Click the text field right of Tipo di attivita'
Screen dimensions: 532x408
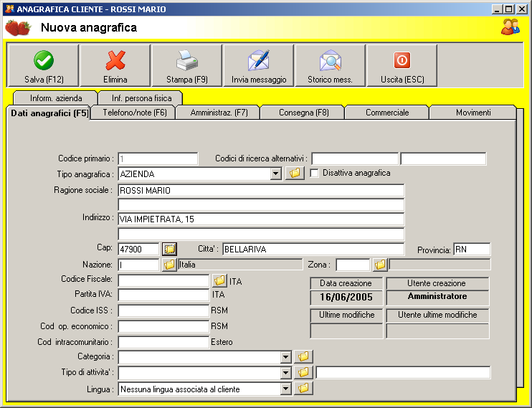point(403,372)
